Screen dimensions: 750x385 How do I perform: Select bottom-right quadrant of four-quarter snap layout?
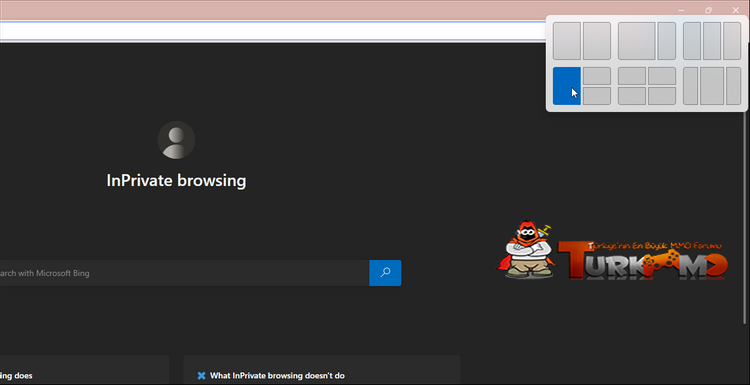point(662,96)
